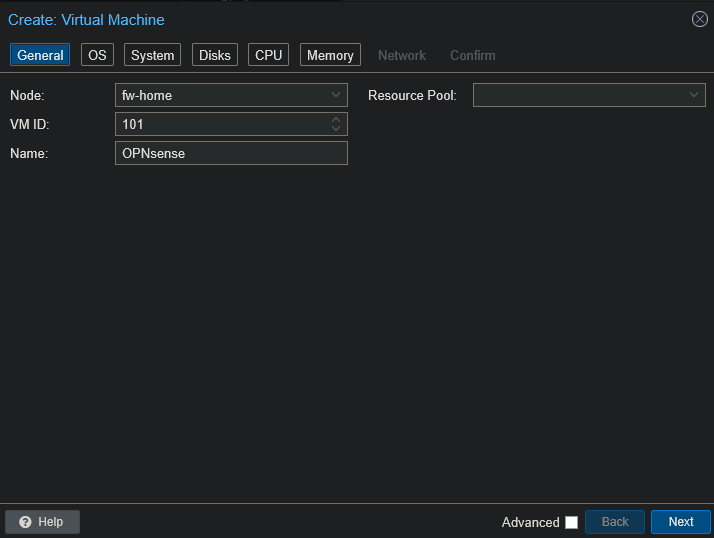
Task: Focus the Name field containing OPNsense
Action: [x=231, y=153]
